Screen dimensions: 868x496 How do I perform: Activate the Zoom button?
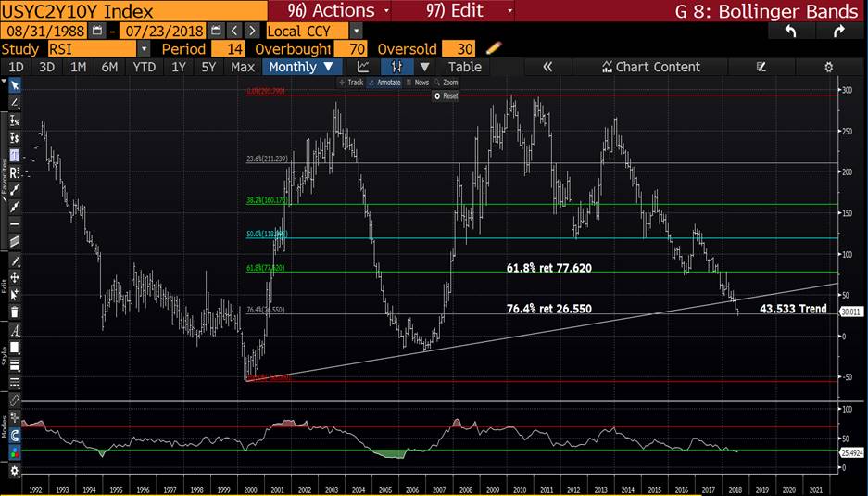(x=447, y=82)
